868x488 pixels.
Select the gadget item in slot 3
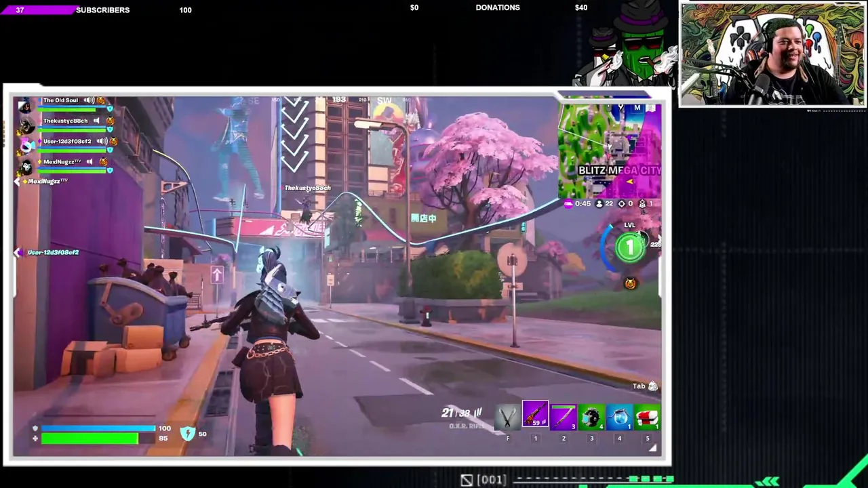coord(591,417)
